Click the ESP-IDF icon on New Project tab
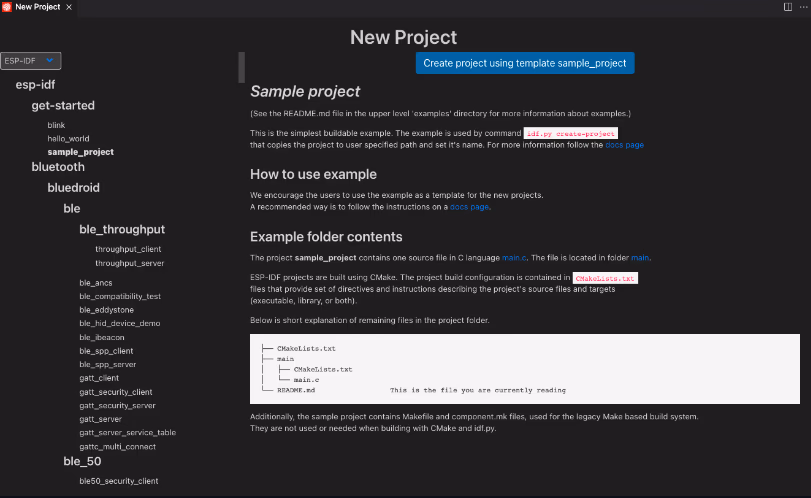Viewport: 811px width, 498px height. click(7, 7)
